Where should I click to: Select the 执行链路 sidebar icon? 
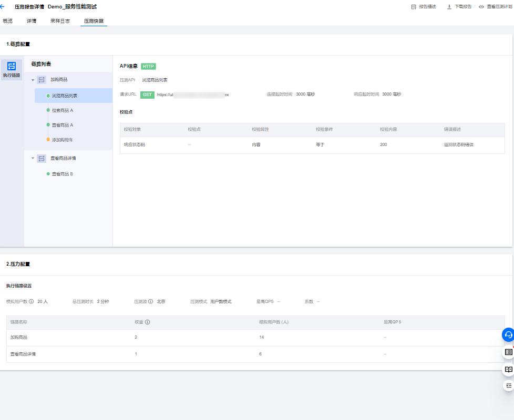tap(12, 69)
